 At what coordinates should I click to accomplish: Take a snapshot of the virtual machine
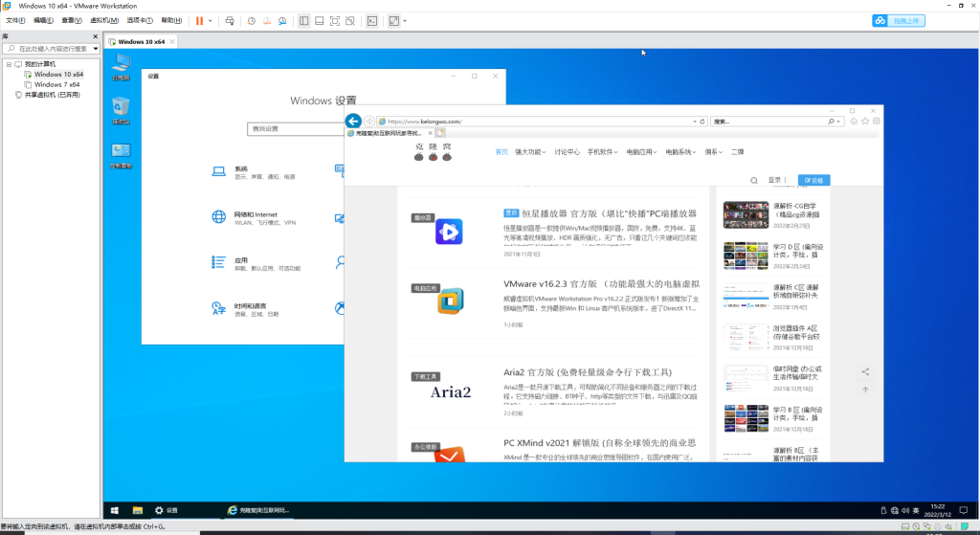(252, 21)
